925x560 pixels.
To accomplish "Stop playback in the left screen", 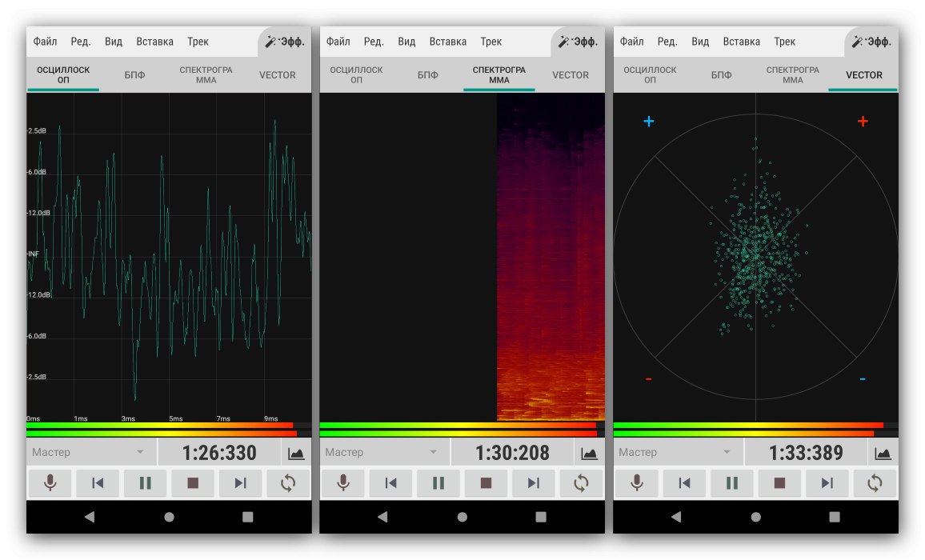I will 193,483.
